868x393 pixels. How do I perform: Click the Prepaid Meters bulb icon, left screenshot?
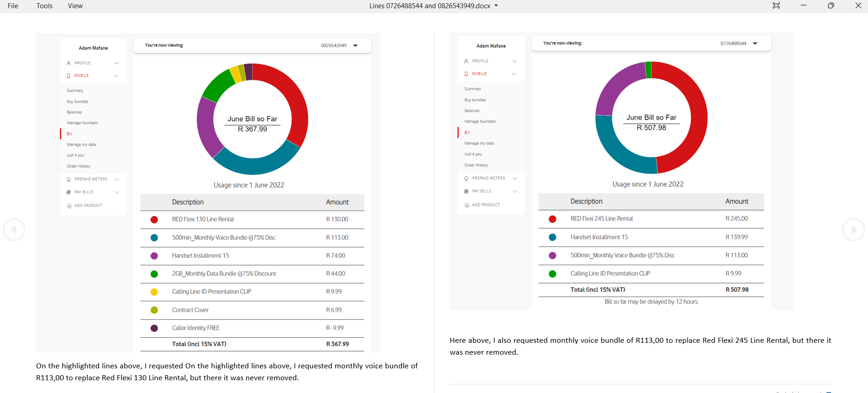[69, 179]
